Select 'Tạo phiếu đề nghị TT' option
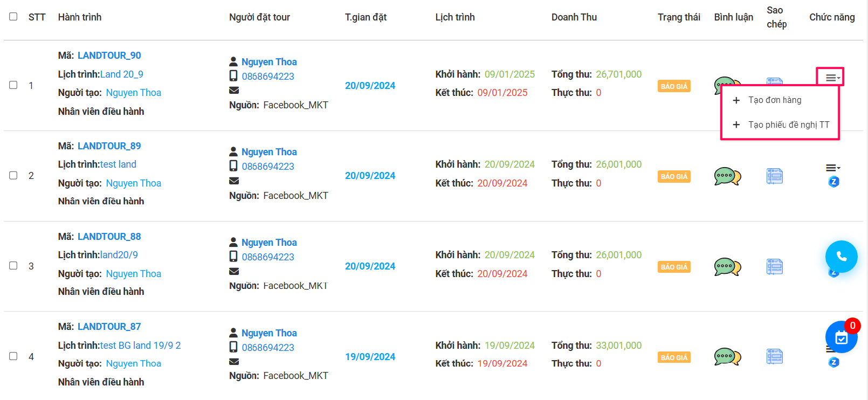Viewport: 868px width, 400px height. tap(789, 125)
